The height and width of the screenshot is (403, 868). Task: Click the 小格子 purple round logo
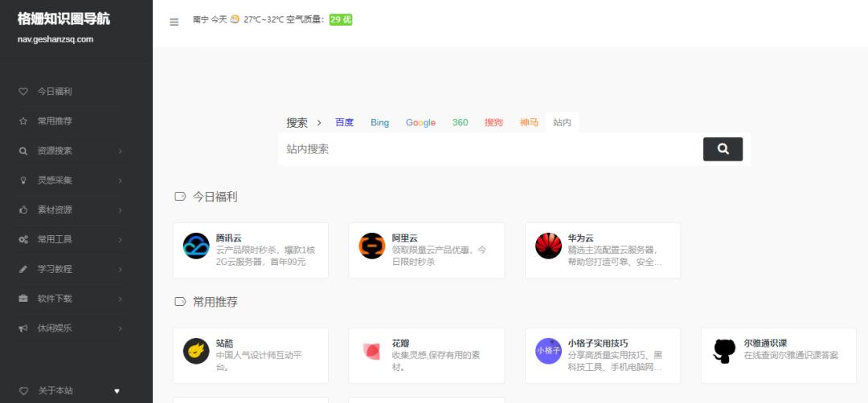click(x=549, y=351)
